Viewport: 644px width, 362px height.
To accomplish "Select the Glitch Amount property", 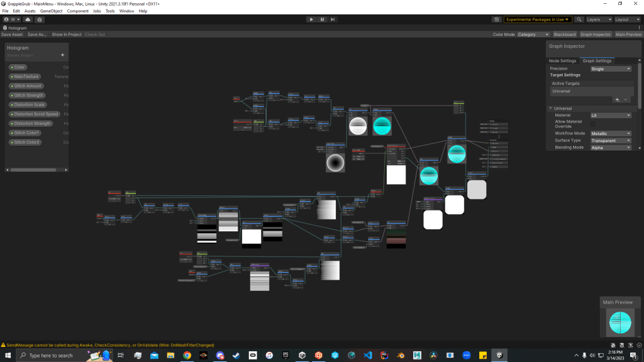I will pos(28,86).
